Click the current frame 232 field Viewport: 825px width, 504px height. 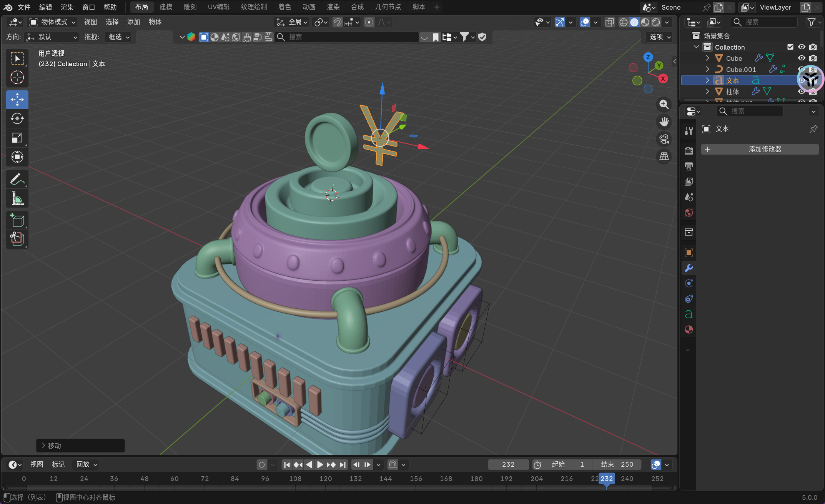point(508,464)
